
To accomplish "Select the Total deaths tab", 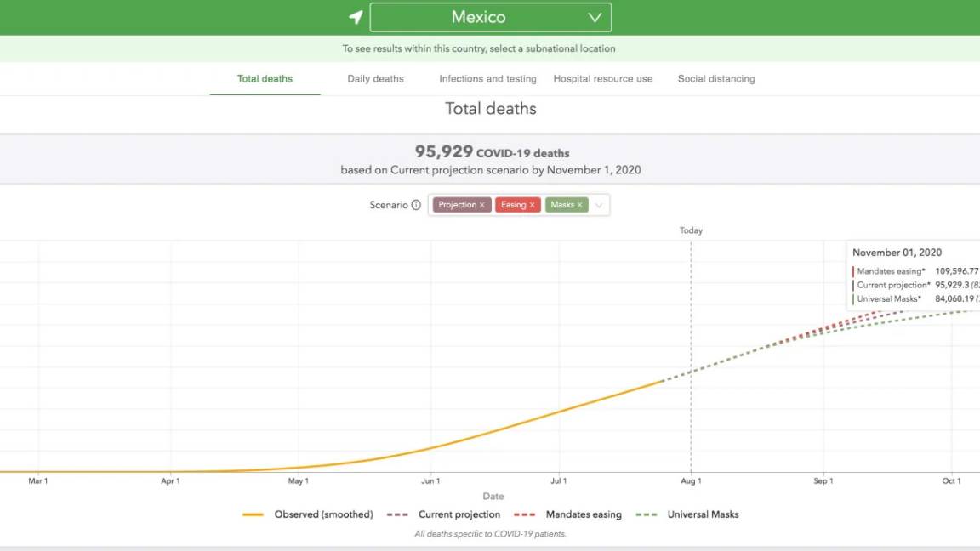I will [265, 79].
